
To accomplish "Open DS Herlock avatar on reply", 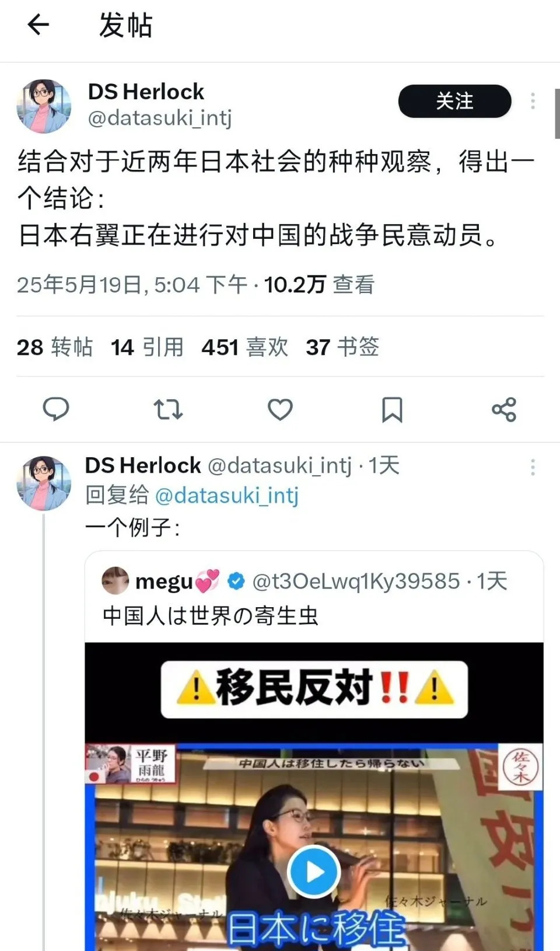I will (x=44, y=483).
